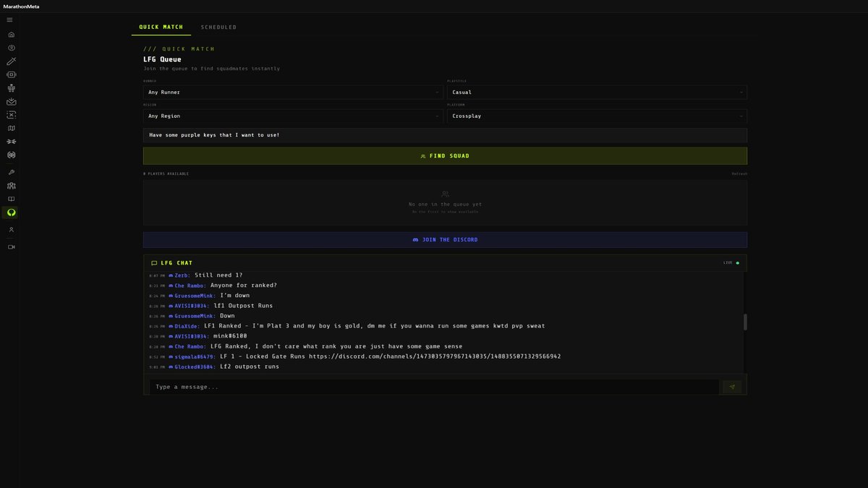Click the 'Still need 1?' message
Screen dimensions: 868x488
218,275
